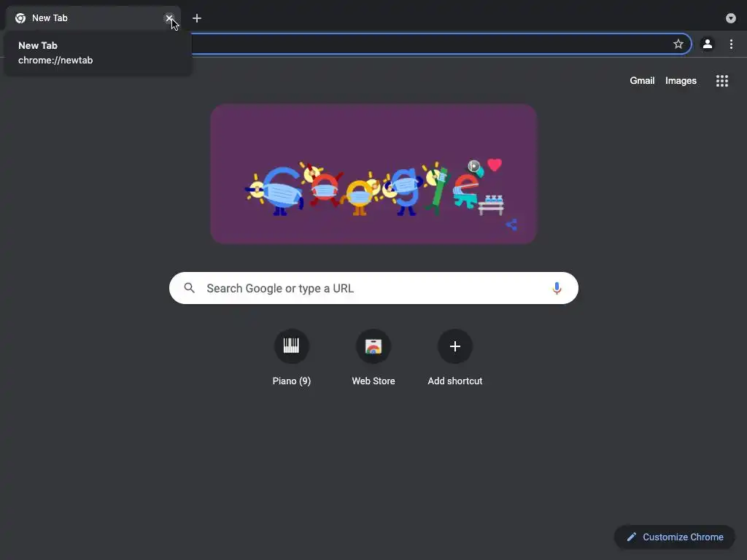Open Gmail link
The height and width of the screenshot is (560, 747).
(642, 80)
